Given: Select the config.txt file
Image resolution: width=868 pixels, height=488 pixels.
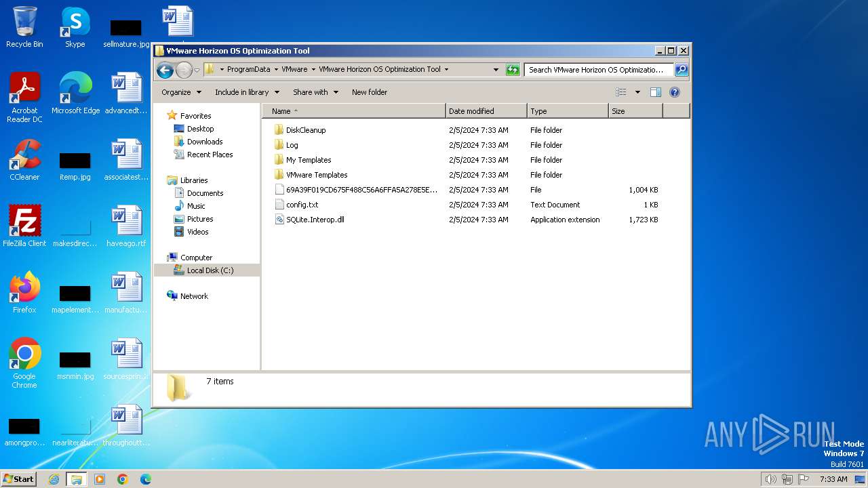Looking at the screenshot, I should [x=302, y=205].
